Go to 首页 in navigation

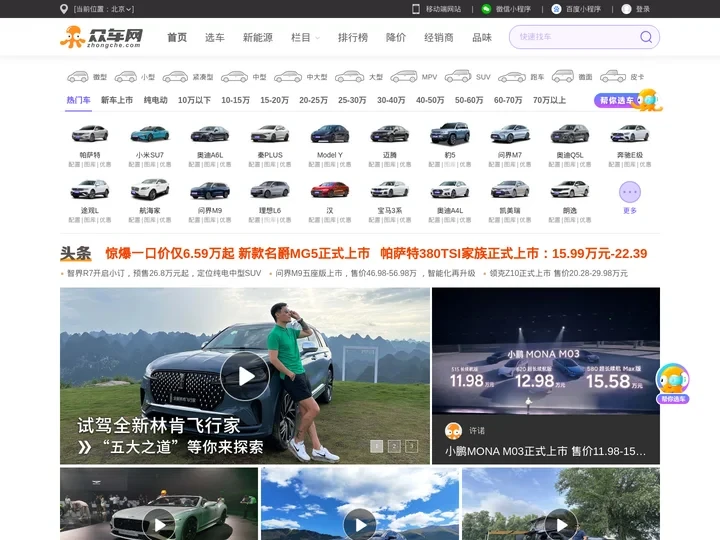pos(177,37)
